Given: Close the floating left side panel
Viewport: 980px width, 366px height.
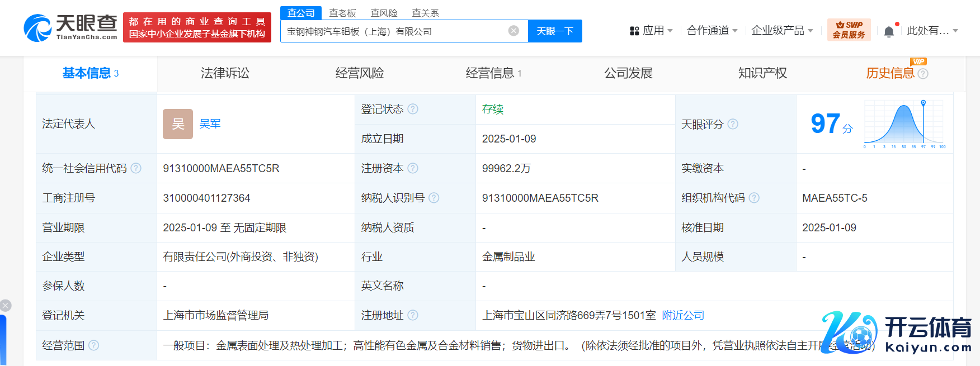Looking at the screenshot, I should (6, 305).
